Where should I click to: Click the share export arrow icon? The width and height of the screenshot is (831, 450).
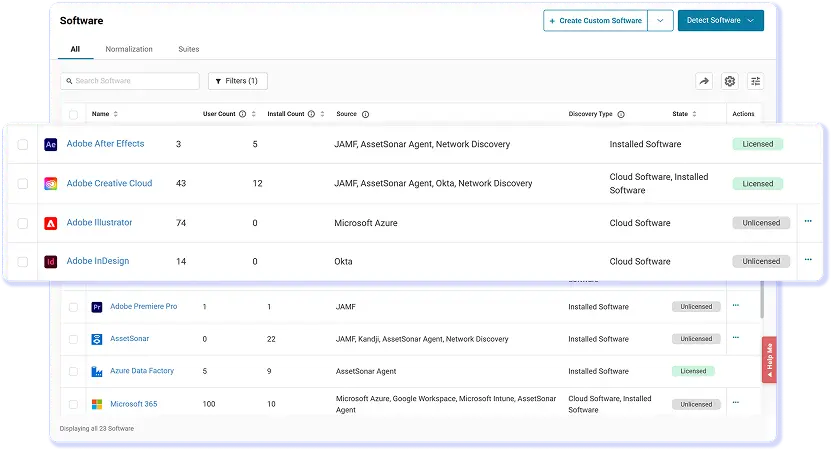(x=704, y=81)
